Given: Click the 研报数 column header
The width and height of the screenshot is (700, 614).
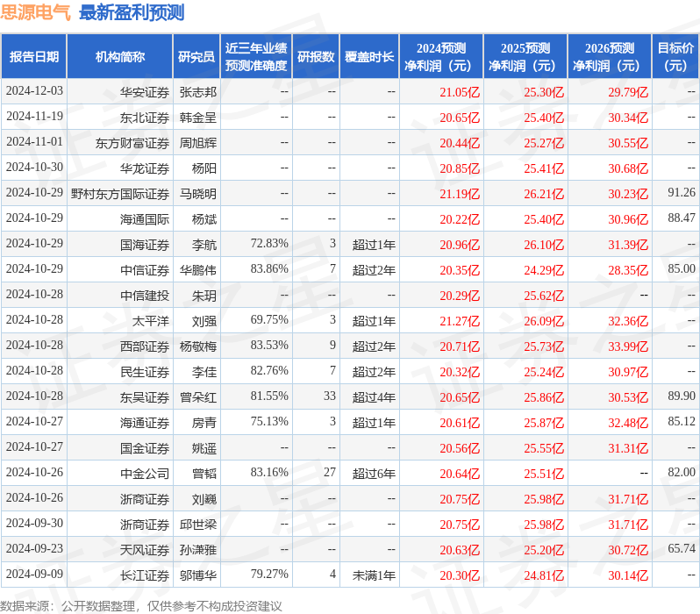Looking at the screenshot, I should 316,57.
